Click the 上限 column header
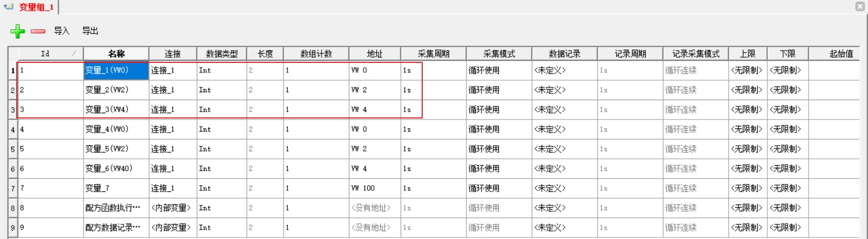868x239 pixels. [x=748, y=53]
